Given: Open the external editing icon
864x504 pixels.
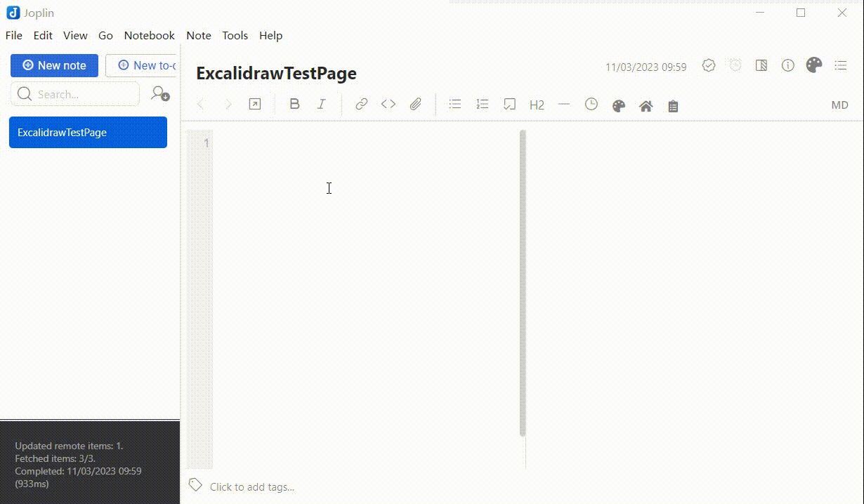Looking at the screenshot, I should coord(254,103).
